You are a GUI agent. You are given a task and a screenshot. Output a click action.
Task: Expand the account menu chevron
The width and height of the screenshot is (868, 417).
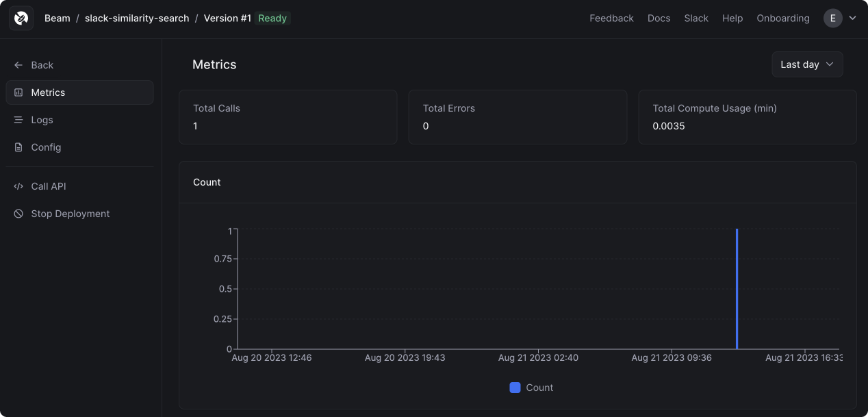click(852, 18)
